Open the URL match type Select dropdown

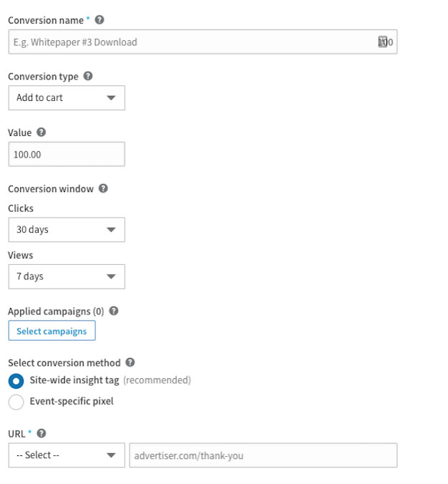coord(67,455)
